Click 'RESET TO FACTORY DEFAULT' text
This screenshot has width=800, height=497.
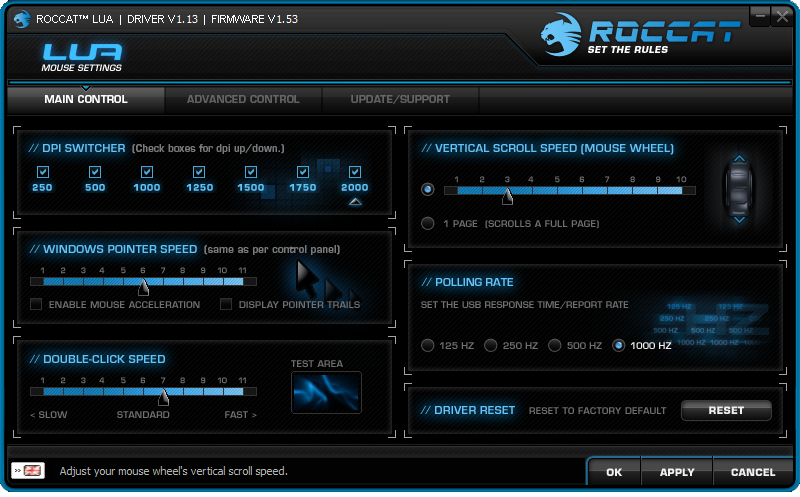click(x=597, y=410)
